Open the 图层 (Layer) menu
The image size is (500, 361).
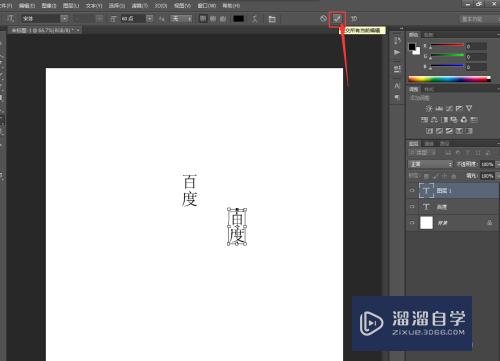pyautogui.click(x=71, y=6)
